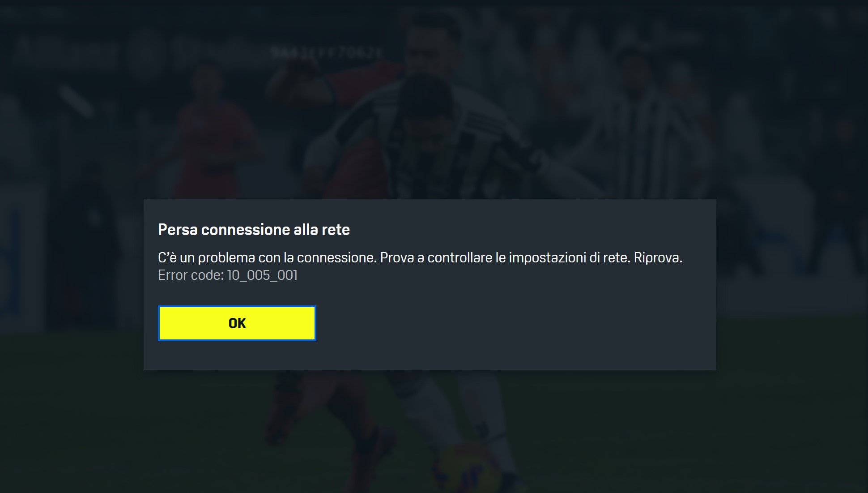Viewport: 868px width, 493px height.
Task: Click the error code 10_005_001 text
Action: (x=262, y=275)
